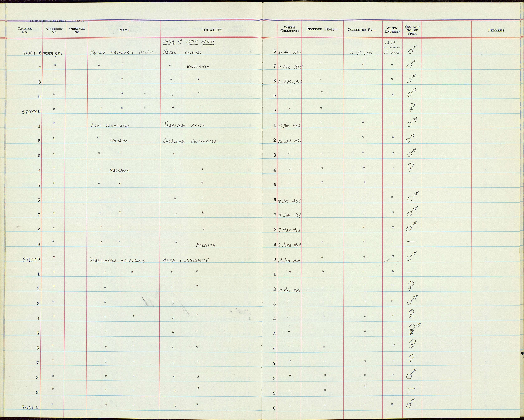Click 'Melmoth' locality entry
Image resolution: width=524 pixels, height=420 pixels.
[x=206, y=245]
